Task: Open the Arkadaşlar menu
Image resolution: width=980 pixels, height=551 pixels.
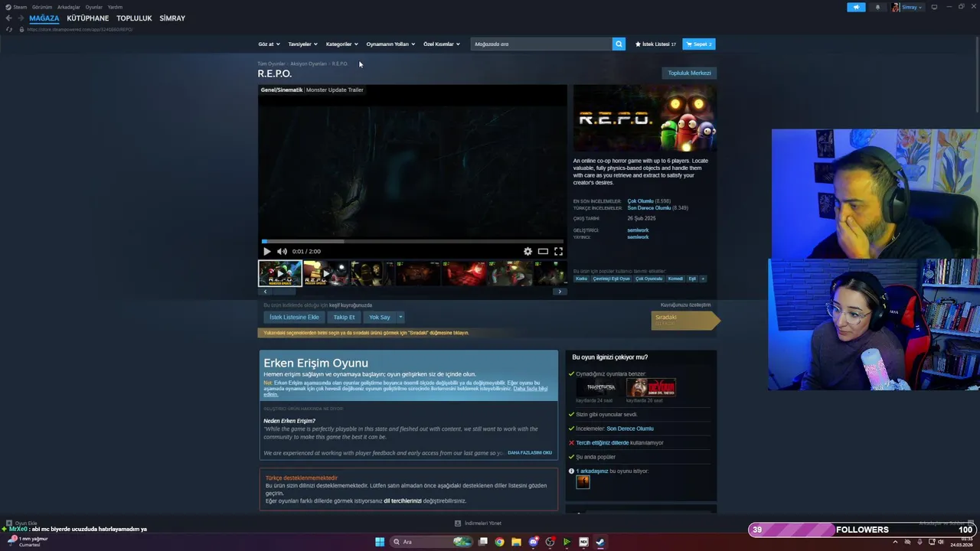Action: click(69, 7)
